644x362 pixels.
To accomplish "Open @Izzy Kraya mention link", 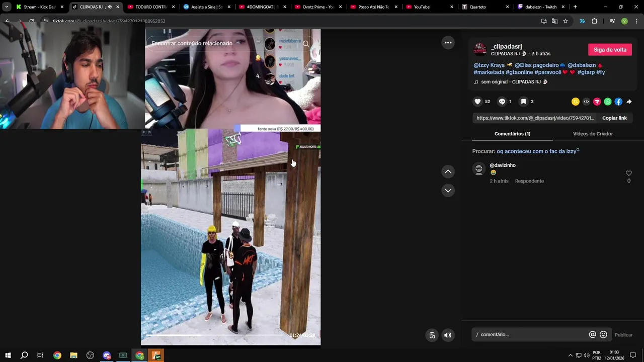I will coord(489,65).
